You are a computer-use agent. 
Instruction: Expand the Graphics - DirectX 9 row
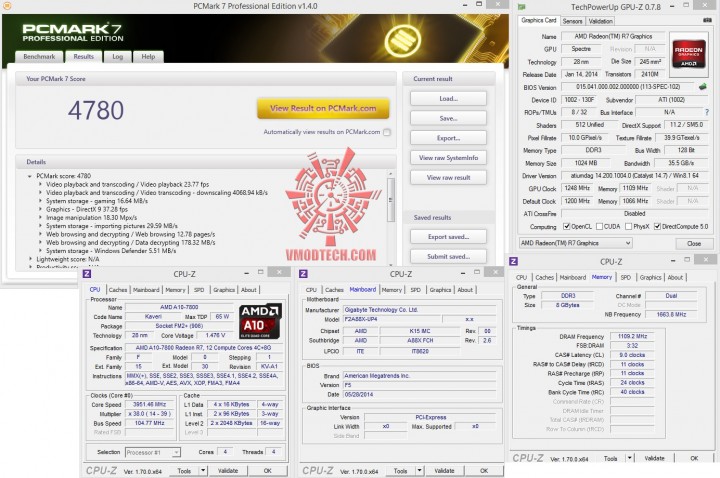(40, 209)
